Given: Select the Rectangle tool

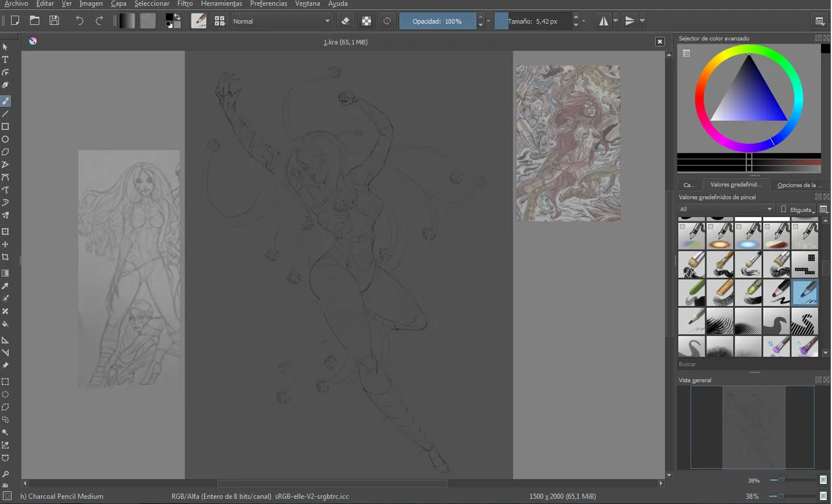Looking at the screenshot, I should click(5, 127).
